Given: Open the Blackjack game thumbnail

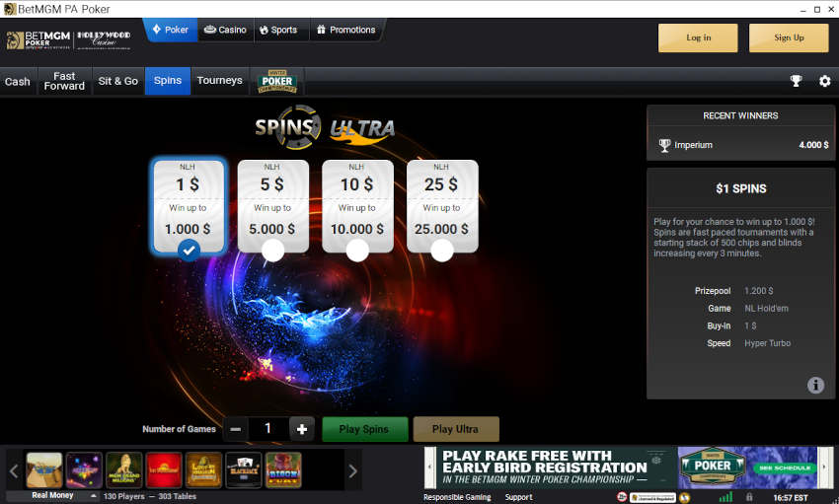Looking at the screenshot, I should [244, 469].
